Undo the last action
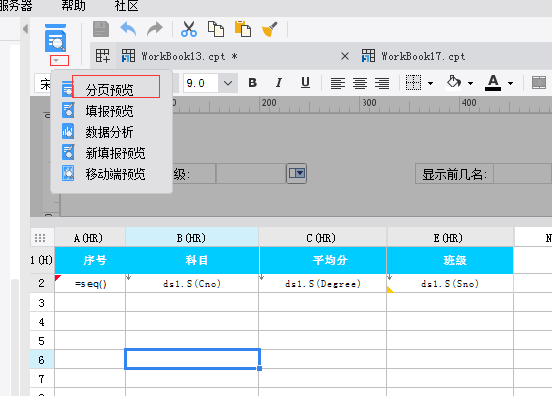Image resolution: width=552 pixels, height=396 pixels. [x=128, y=29]
